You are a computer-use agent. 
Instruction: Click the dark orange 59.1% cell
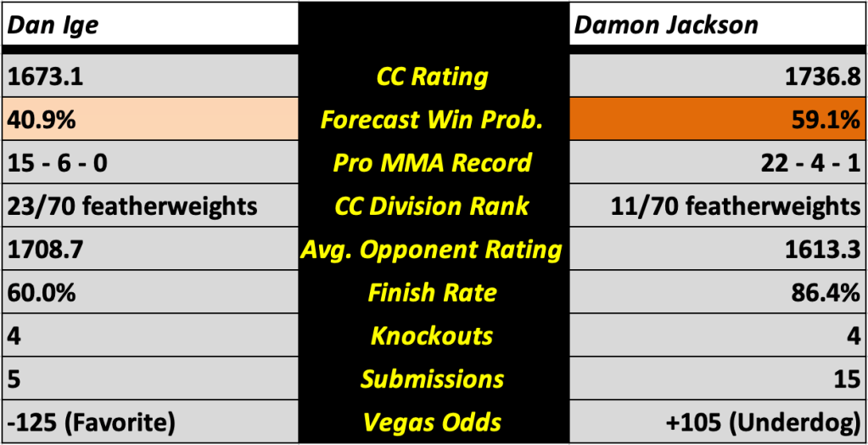(717, 121)
